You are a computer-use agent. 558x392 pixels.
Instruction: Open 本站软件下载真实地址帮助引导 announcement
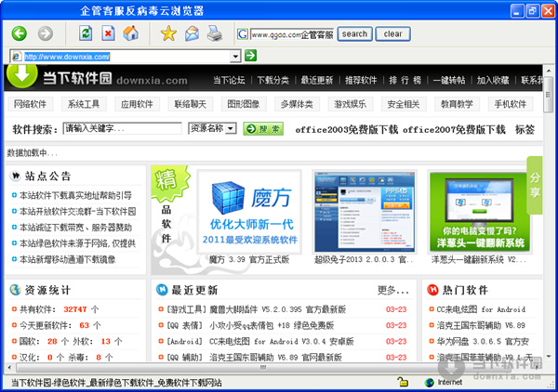tap(75, 195)
